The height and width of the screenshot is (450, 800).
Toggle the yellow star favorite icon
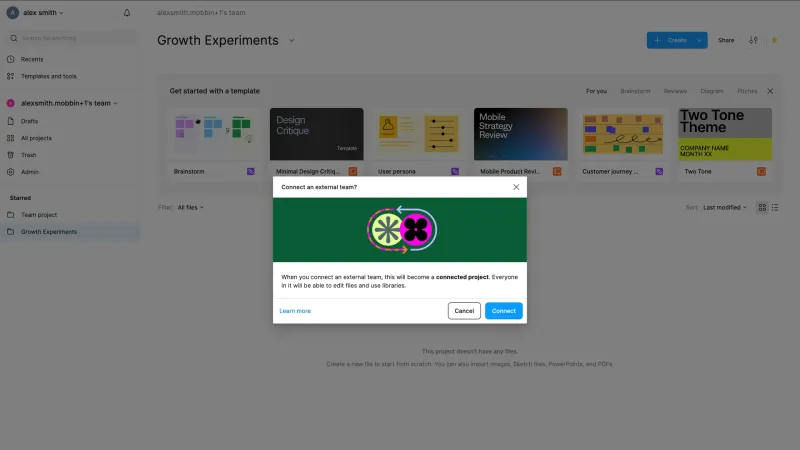[x=774, y=40]
